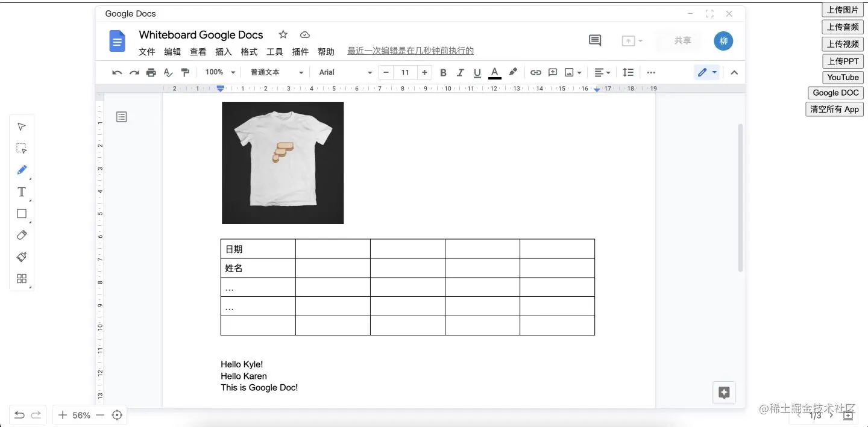Open the whiteboard apps grid

pos(22,278)
